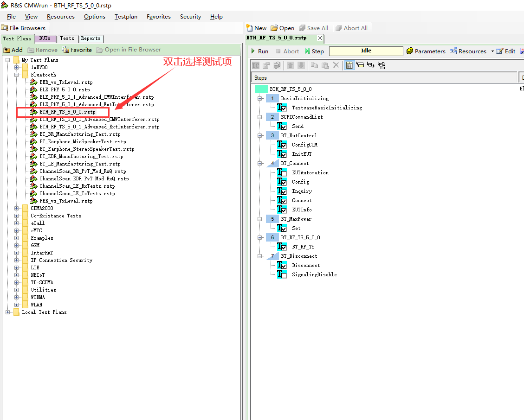Viewport: 524px width, 420px height.
Task: Select BT_LE_Manufacturing_Test.rstp in the tree
Action: pos(80,164)
